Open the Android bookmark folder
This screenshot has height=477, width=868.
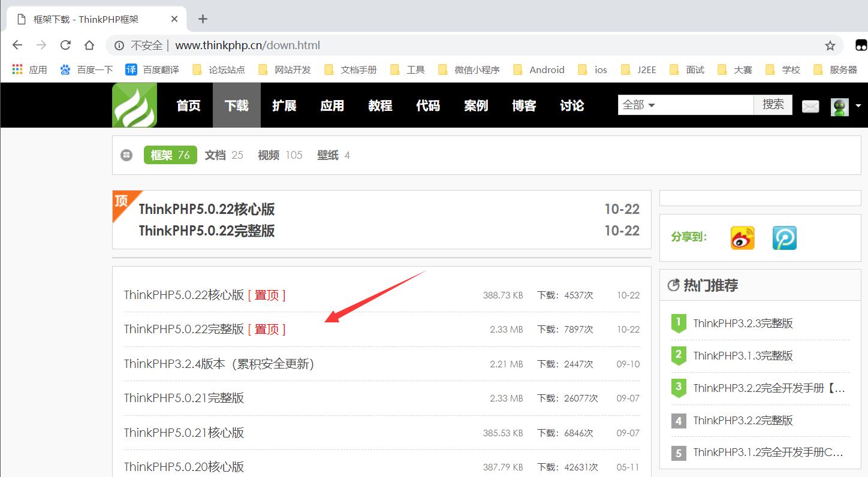(x=538, y=70)
